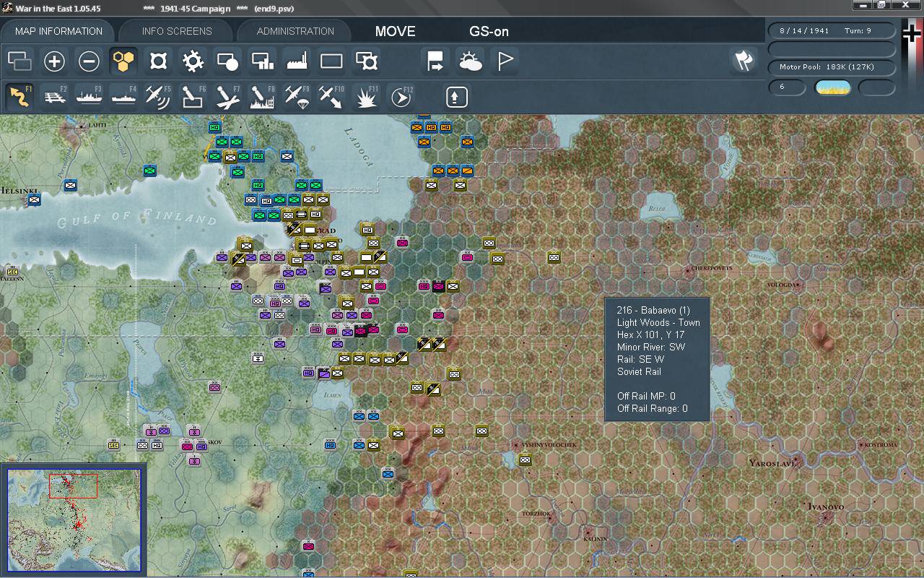The image size is (924, 578).
Task: Click the German cross flag emblem
Action: point(912,35)
